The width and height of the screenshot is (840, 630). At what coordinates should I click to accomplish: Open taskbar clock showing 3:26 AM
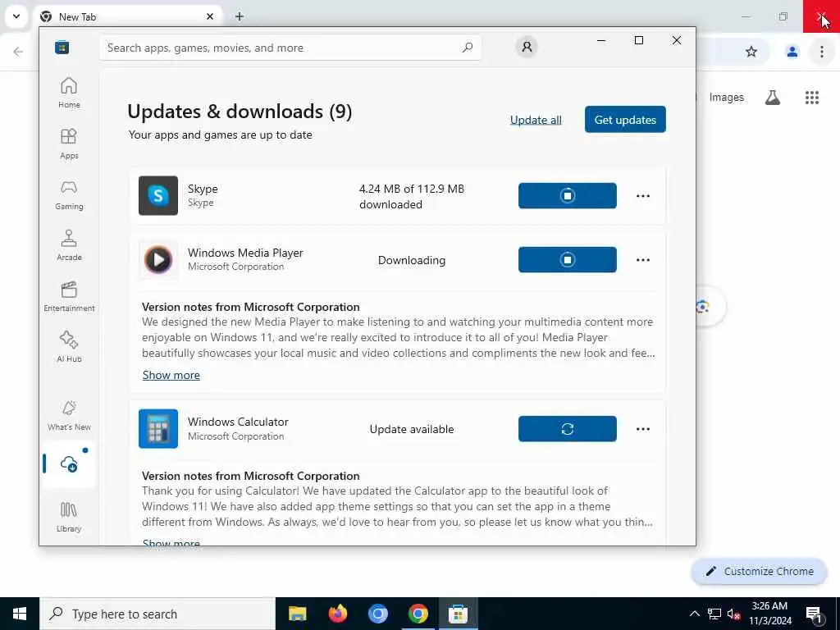click(x=769, y=614)
